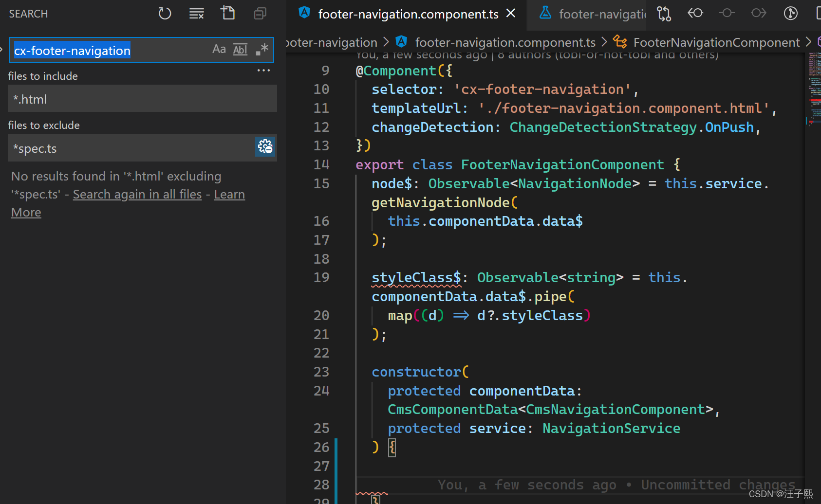Toggle Use Regular Expression option
The height and width of the screenshot is (504, 821).
click(261, 49)
